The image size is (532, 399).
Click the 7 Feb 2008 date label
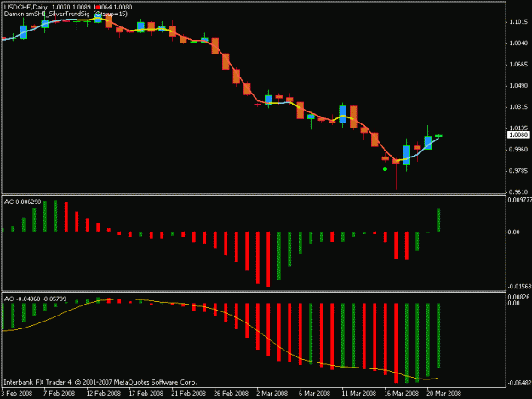59,394
